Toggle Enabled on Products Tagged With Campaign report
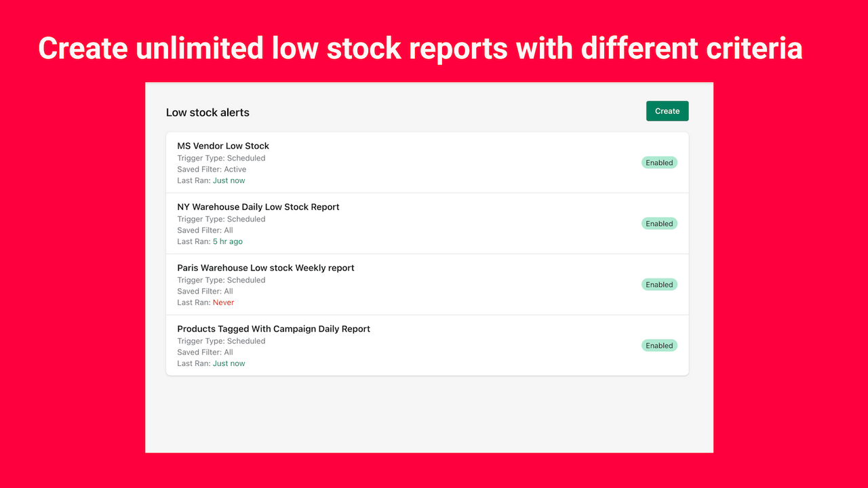The width and height of the screenshot is (868, 488). (x=658, y=345)
